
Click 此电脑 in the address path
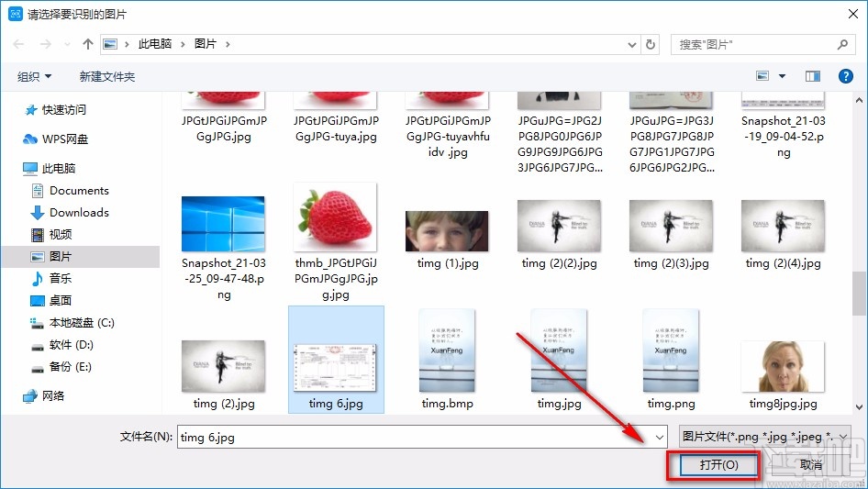[154, 44]
